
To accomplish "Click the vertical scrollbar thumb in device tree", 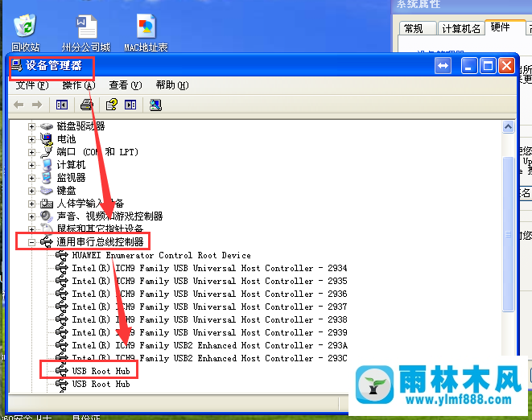I will coord(508,234).
